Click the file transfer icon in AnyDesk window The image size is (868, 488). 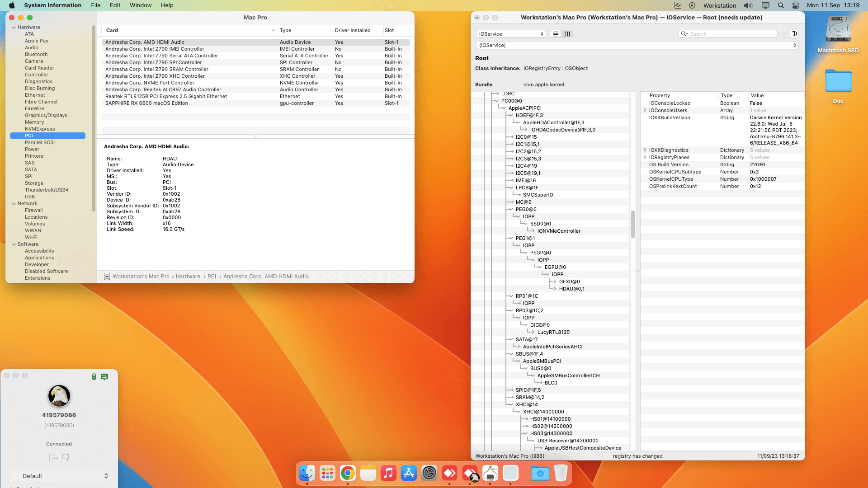(x=53, y=457)
